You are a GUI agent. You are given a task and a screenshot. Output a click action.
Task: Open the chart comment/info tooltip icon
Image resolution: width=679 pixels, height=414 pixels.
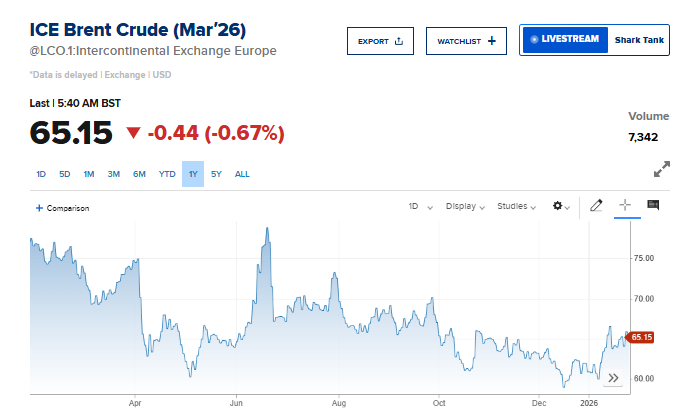coord(653,206)
